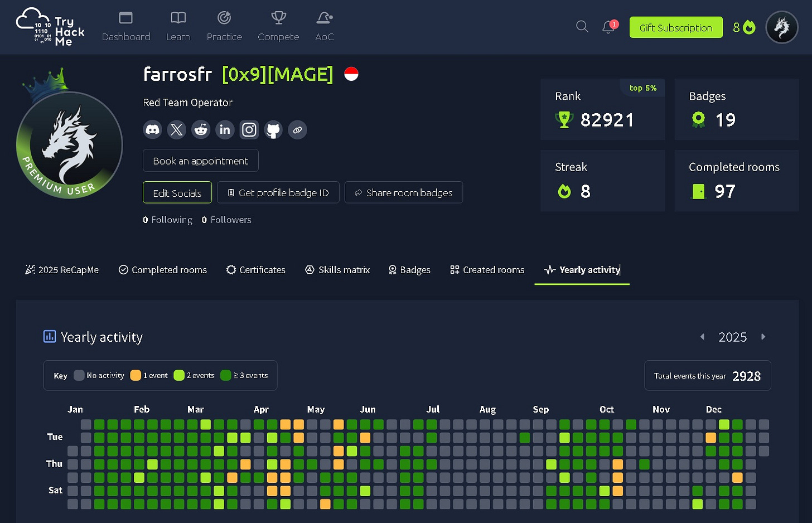This screenshot has height=523, width=812.
Task: Click the Dec month label
Action: point(714,409)
